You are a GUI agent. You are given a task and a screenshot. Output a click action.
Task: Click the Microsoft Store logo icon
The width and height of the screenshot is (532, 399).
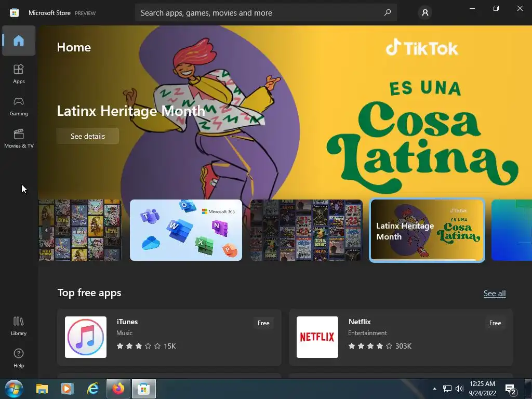(x=14, y=13)
